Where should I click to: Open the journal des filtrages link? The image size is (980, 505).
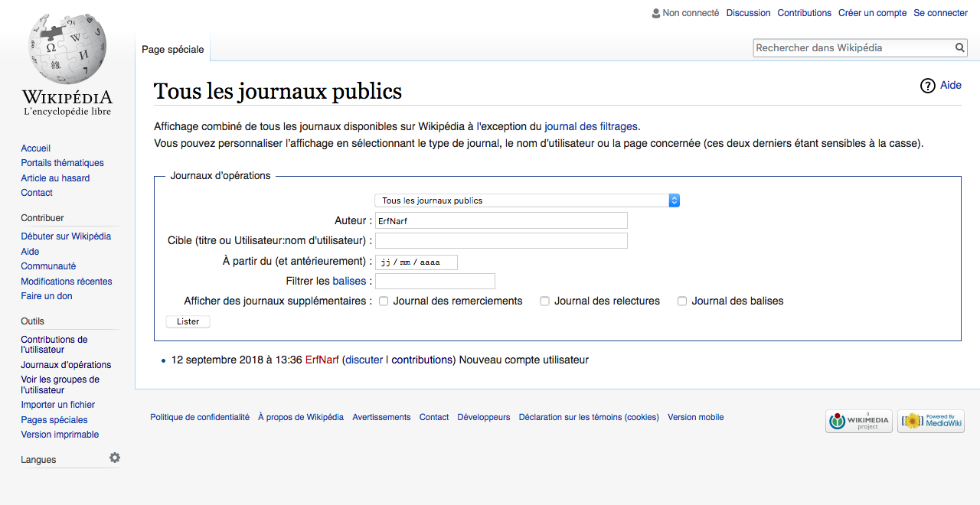(x=590, y=127)
